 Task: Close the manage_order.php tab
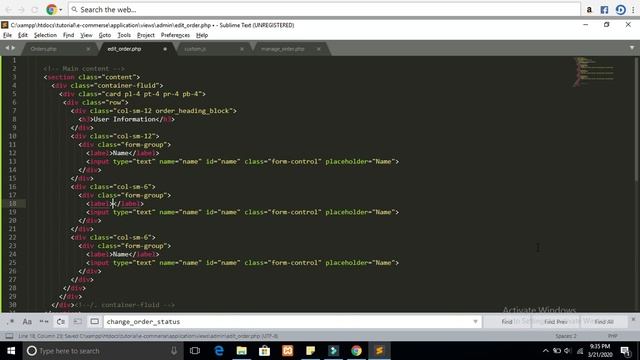(318, 49)
